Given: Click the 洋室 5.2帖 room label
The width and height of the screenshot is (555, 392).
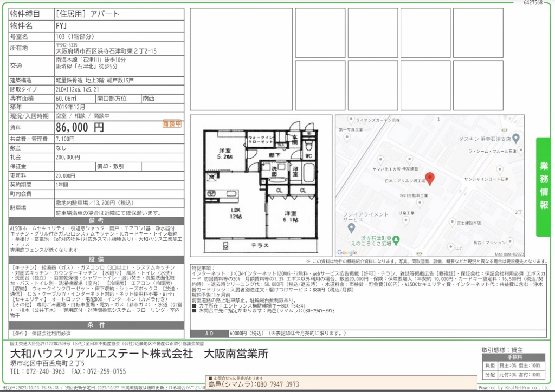Looking at the screenshot, I should coord(225,154).
